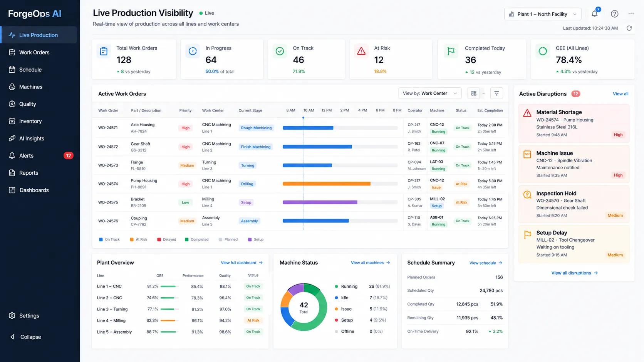The height and width of the screenshot is (362, 644).
Task: Collapse the sidebar navigation
Action: (x=25, y=337)
